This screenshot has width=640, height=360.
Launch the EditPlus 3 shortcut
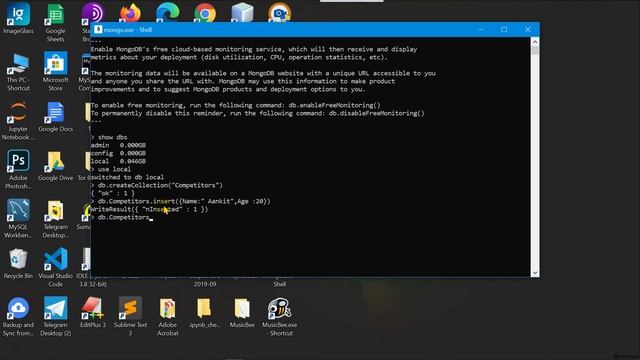(x=93, y=313)
